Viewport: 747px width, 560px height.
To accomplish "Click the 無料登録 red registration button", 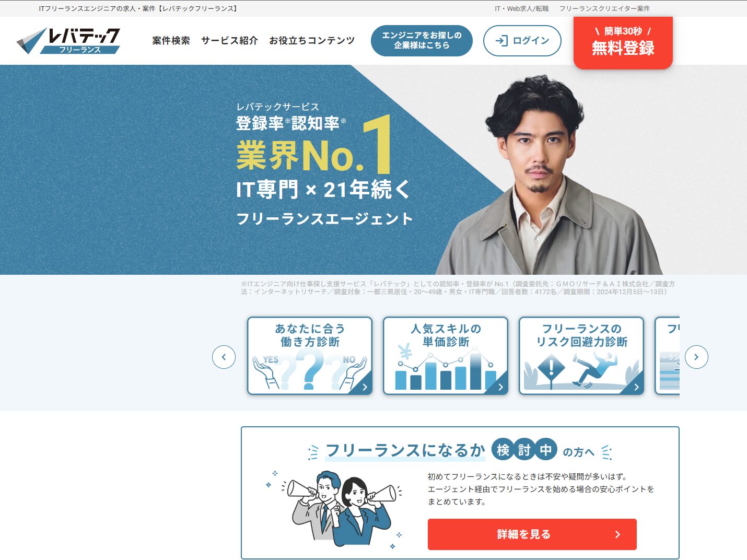I will [623, 42].
